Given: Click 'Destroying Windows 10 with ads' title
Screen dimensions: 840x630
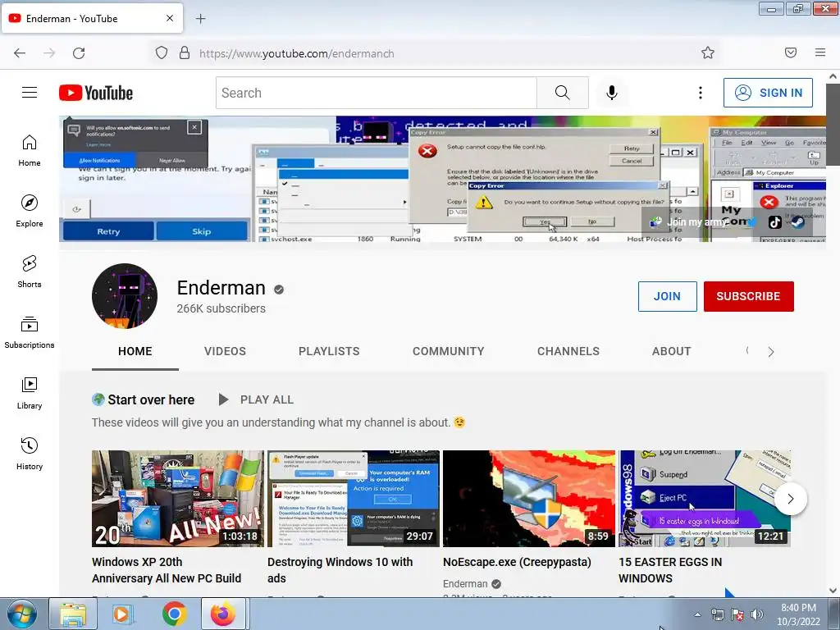Looking at the screenshot, I should [340, 570].
